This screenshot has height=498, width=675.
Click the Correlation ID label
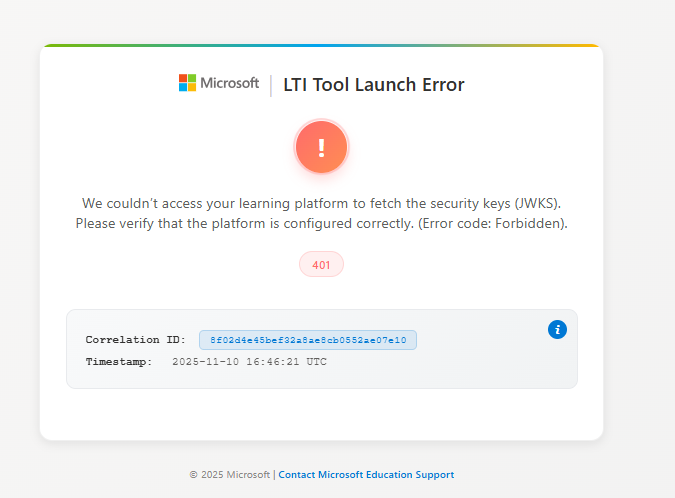pos(136,340)
